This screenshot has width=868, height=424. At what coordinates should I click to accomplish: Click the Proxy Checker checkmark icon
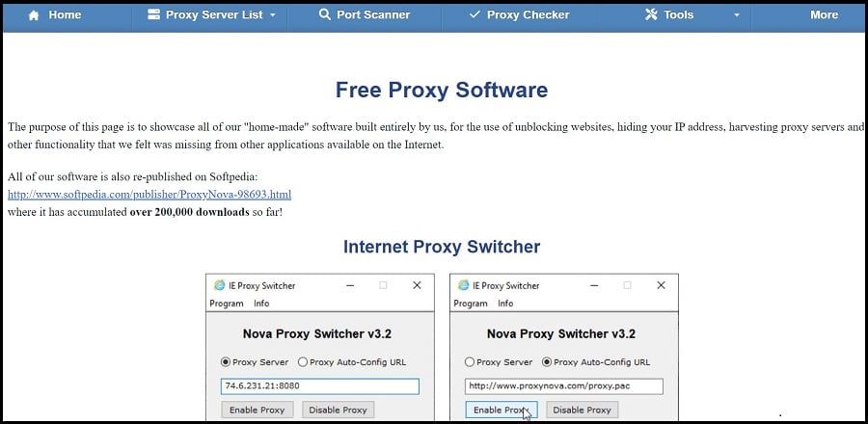(475, 14)
